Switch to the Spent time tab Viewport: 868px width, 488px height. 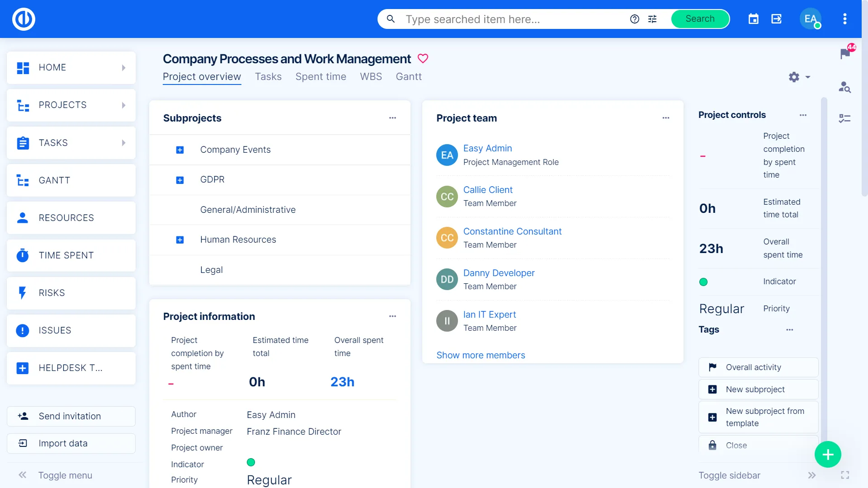point(321,77)
